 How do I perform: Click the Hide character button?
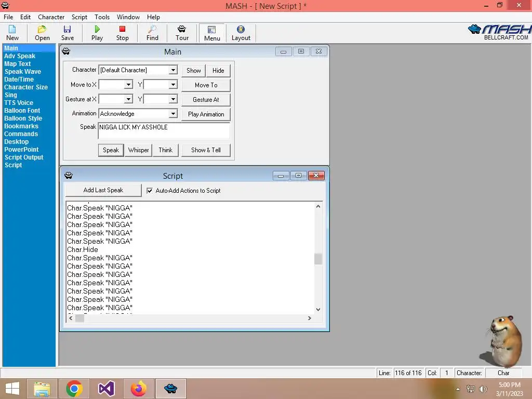[218, 71]
